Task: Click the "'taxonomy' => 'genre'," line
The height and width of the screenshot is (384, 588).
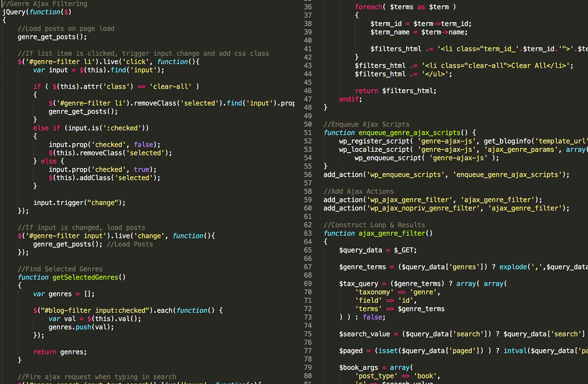Action: [398, 292]
